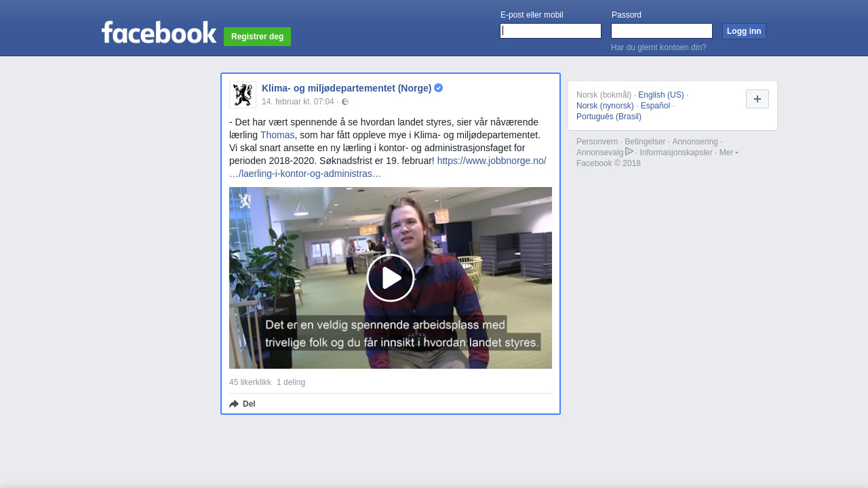Click the public globe privacy icon

(x=345, y=102)
